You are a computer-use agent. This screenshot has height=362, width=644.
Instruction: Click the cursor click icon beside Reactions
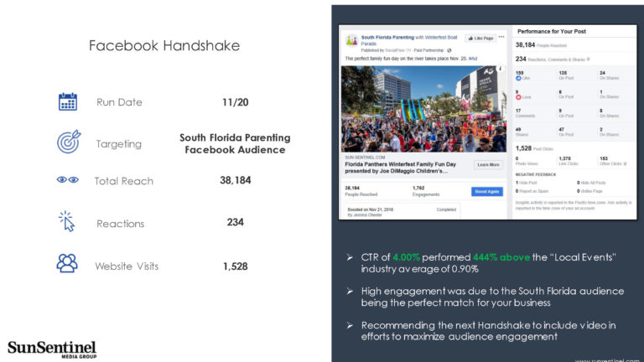pos(66,221)
